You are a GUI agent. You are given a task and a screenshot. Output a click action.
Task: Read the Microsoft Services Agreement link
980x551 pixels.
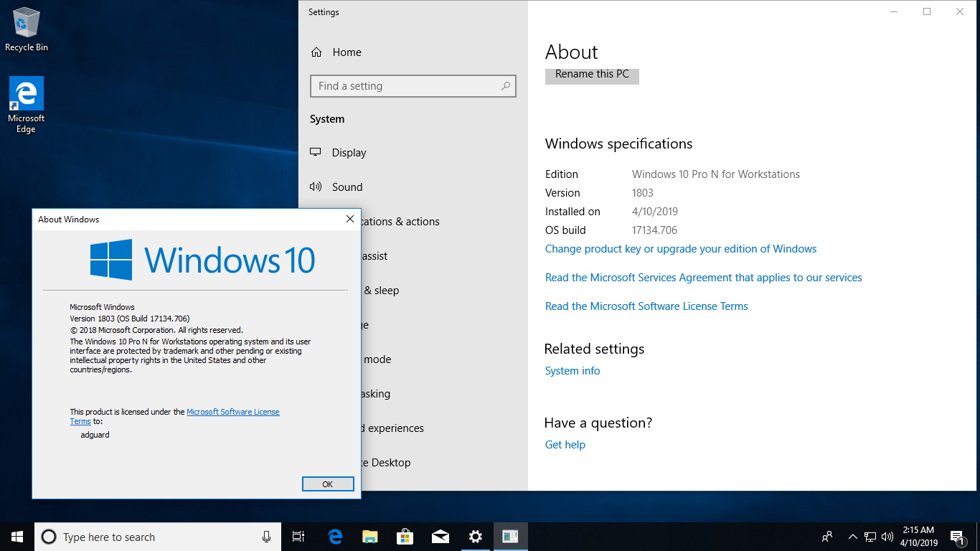click(x=704, y=278)
